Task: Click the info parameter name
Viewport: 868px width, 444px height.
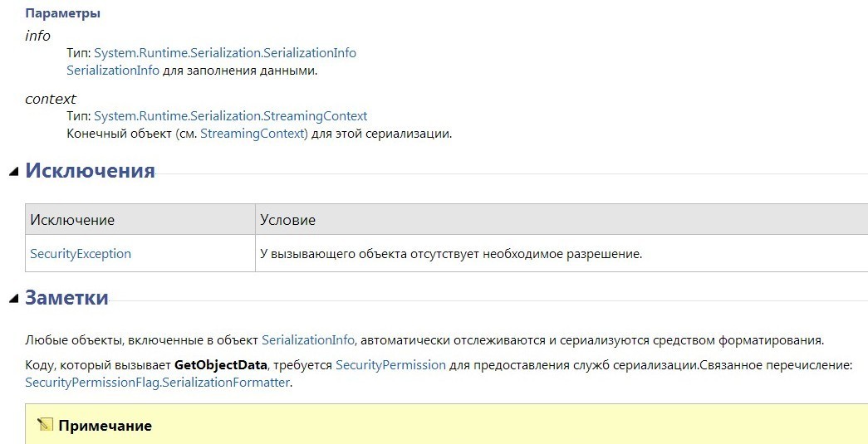Action: (x=37, y=36)
